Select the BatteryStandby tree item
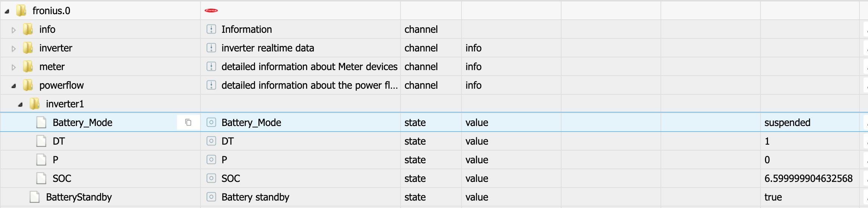 pyautogui.click(x=78, y=197)
